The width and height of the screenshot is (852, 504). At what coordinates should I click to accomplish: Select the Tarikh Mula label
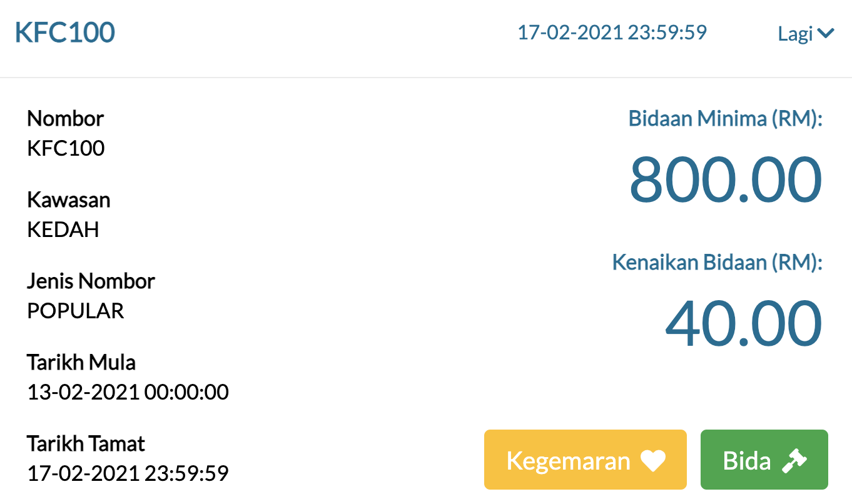coord(81,362)
